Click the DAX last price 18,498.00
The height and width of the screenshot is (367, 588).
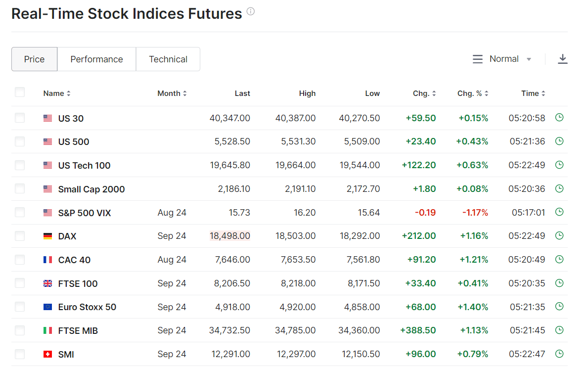tap(230, 236)
